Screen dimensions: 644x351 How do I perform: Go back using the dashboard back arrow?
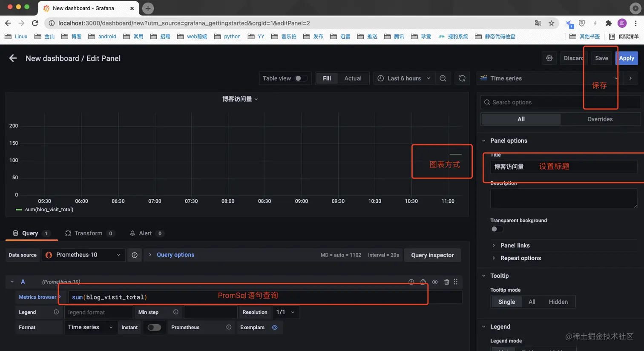pos(13,58)
